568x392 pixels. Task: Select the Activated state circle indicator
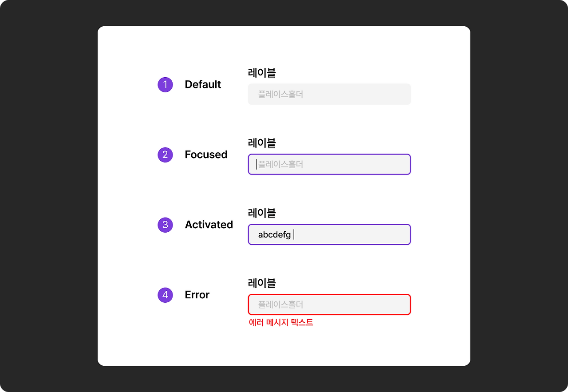pyautogui.click(x=165, y=225)
